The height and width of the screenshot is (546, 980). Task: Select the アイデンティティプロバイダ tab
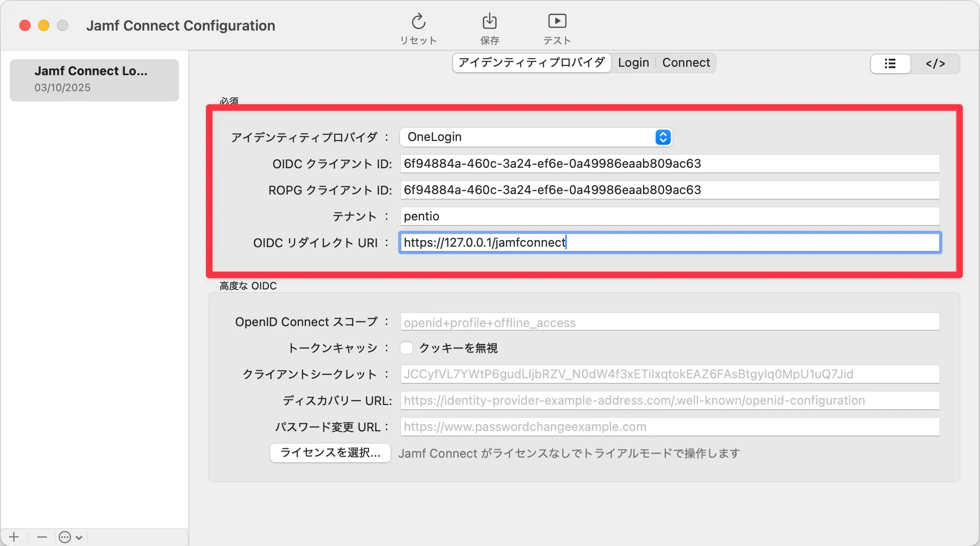pyautogui.click(x=532, y=62)
